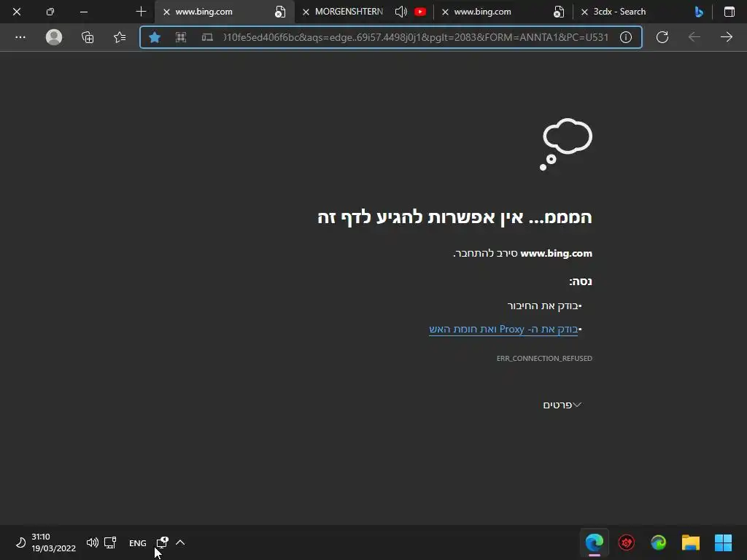Click the moon focus assist icon
This screenshot has height=560, width=747.
pyautogui.click(x=20, y=542)
